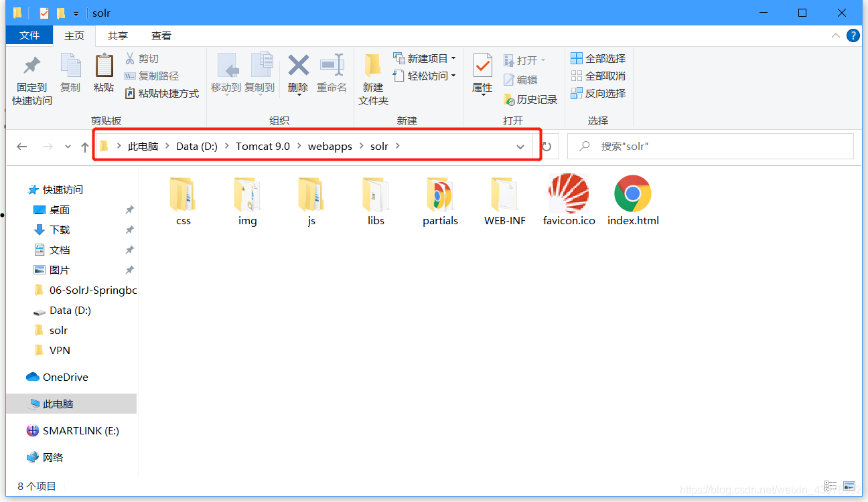The width and height of the screenshot is (868, 502).
Task: Open the File (文件) tab
Action: pos(29,35)
